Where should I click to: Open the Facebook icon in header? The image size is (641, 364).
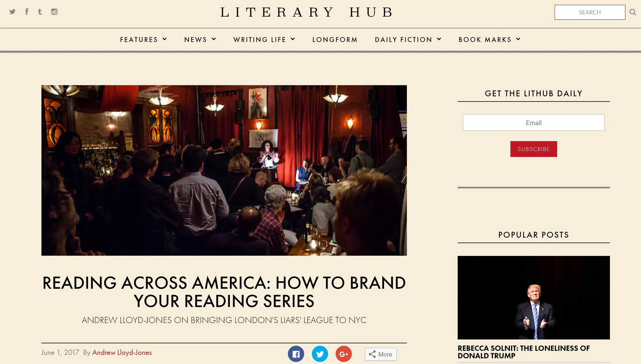click(x=27, y=12)
